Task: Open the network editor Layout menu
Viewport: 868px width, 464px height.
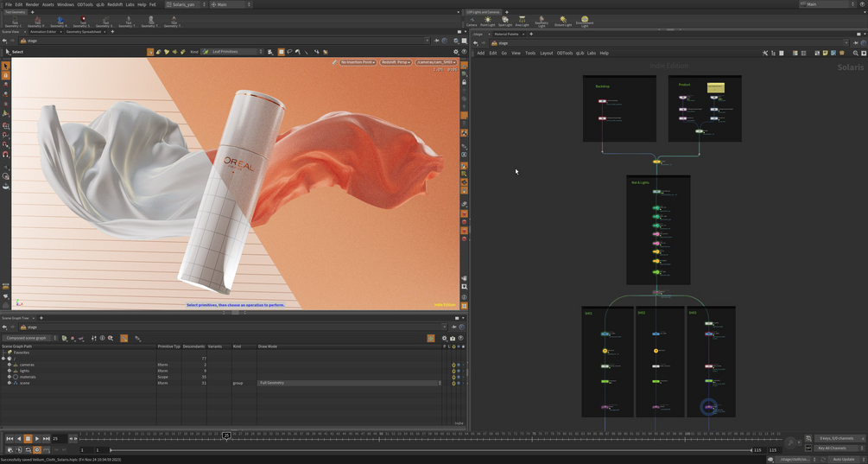Action: 547,54
